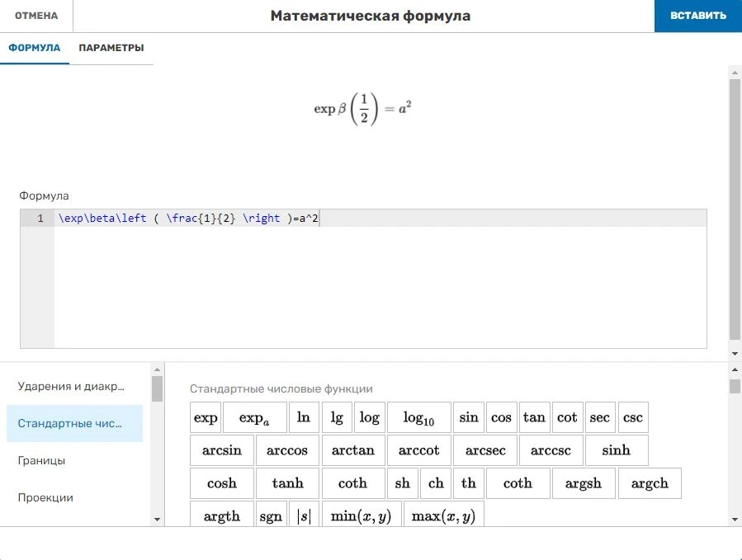Click the category list scroll up arrow

tap(158, 369)
